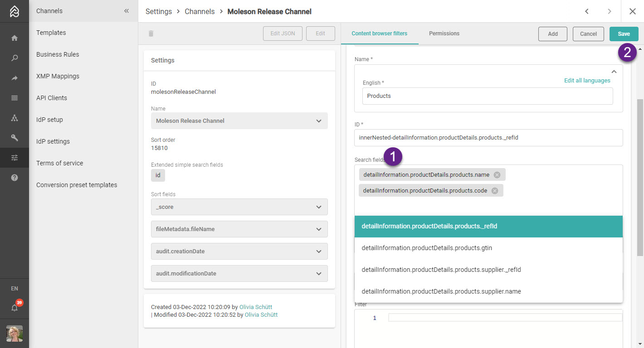Open the _score sort field dropdown
The width and height of the screenshot is (644, 348).
[319, 207]
